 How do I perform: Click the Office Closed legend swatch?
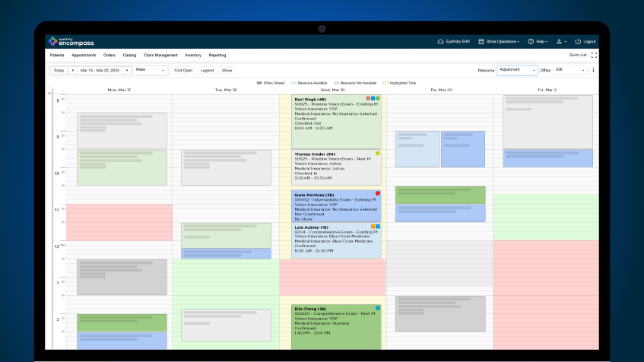tap(259, 83)
